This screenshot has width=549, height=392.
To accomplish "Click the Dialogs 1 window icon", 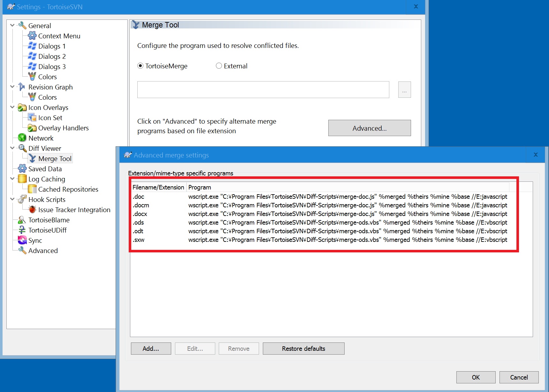I will pyautogui.click(x=32, y=46).
